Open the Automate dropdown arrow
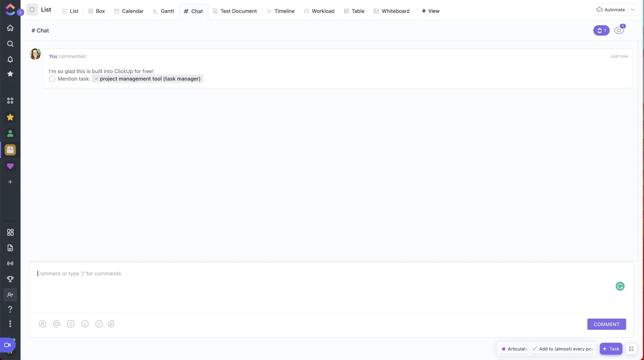This screenshot has width=644, height=360. [633, 10]
